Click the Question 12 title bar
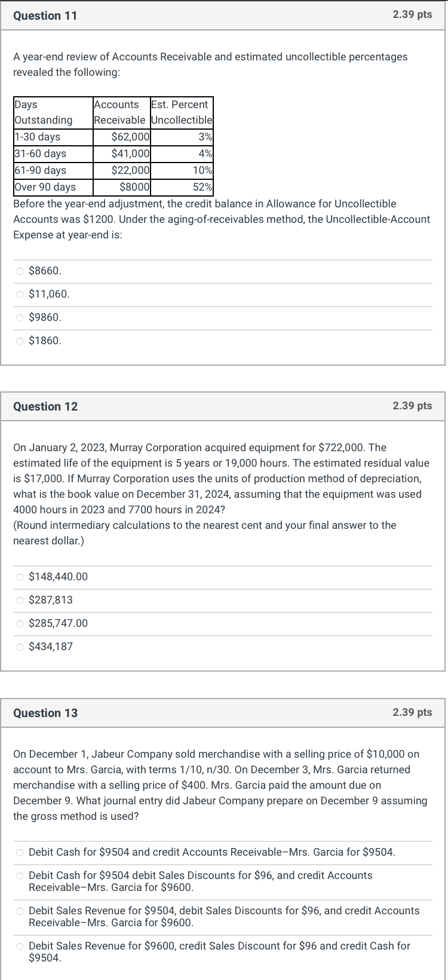The image size is (448, 980). point(45,406)
